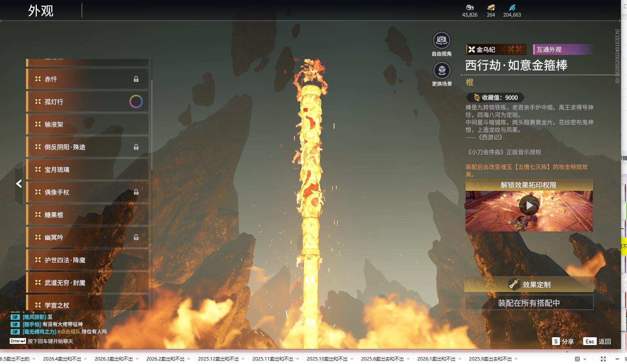Click the lock icon on 赤忏
Image resolution: width=627 pixels, height=364 pixels.
pos(136,79)
